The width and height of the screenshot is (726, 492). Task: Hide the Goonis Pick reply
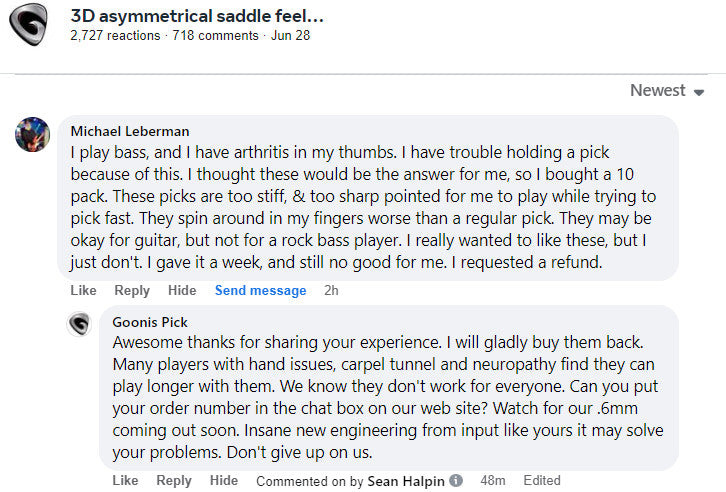[224, 481]
